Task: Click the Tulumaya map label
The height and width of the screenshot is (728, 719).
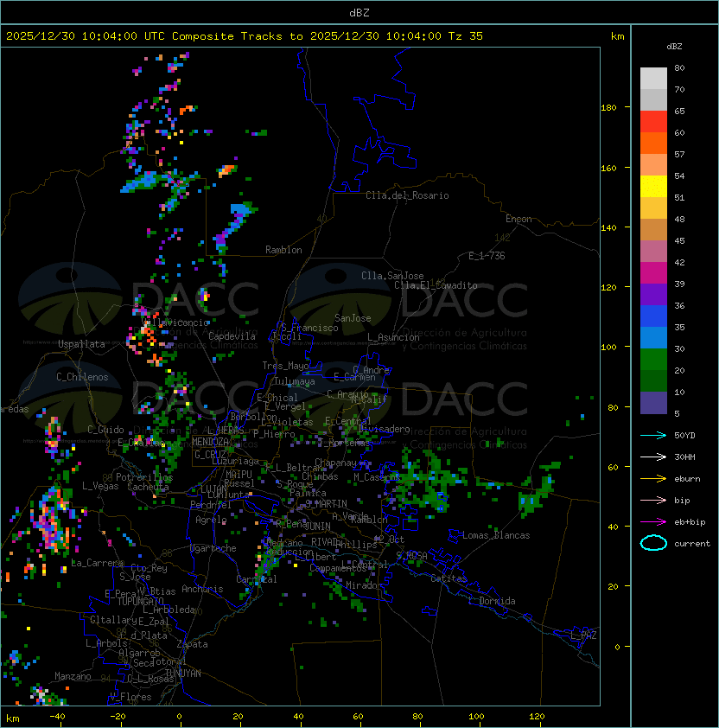Action: pyautogui.click(x=295, y=381)
